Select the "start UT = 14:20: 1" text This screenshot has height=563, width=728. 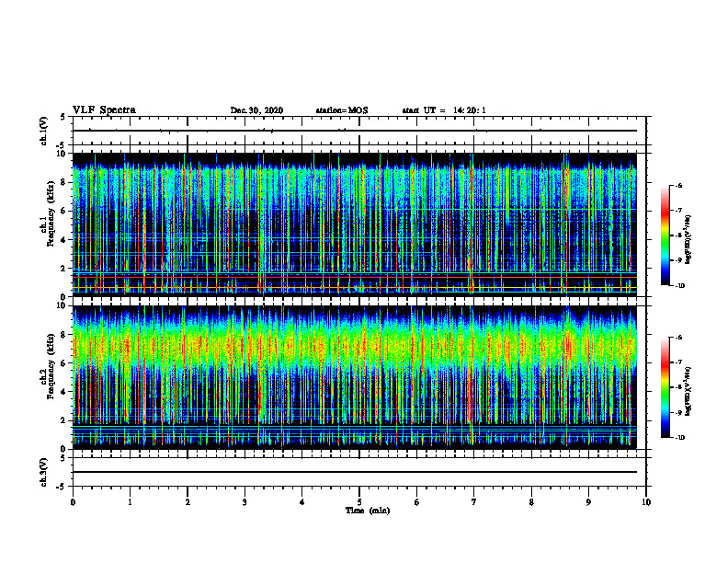pos(444,110)
